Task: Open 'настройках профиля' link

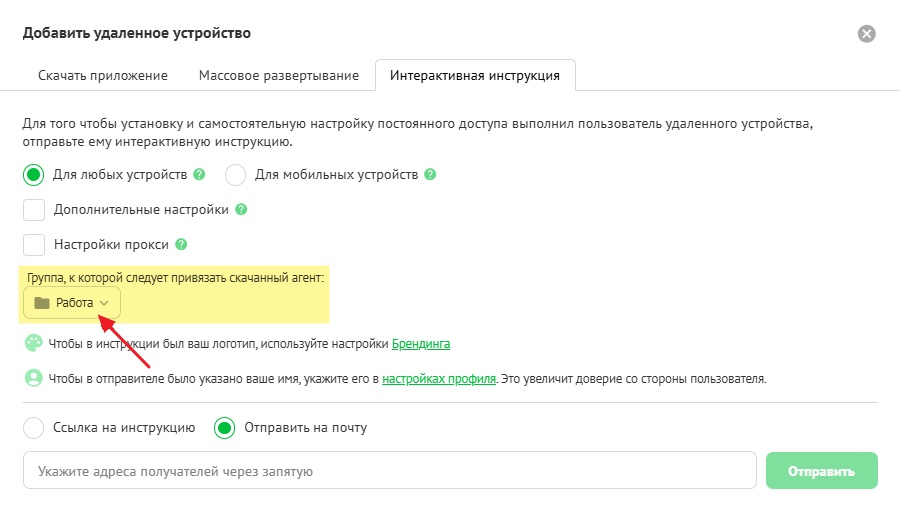Action: point(439,380)
